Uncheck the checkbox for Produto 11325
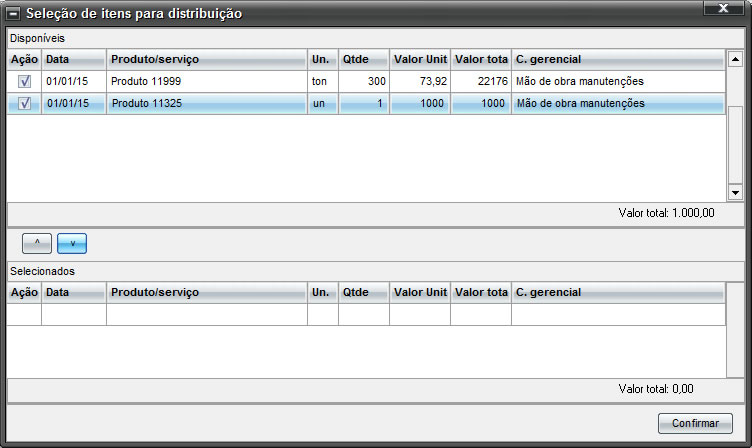752x448 pixels. [24, 103]
